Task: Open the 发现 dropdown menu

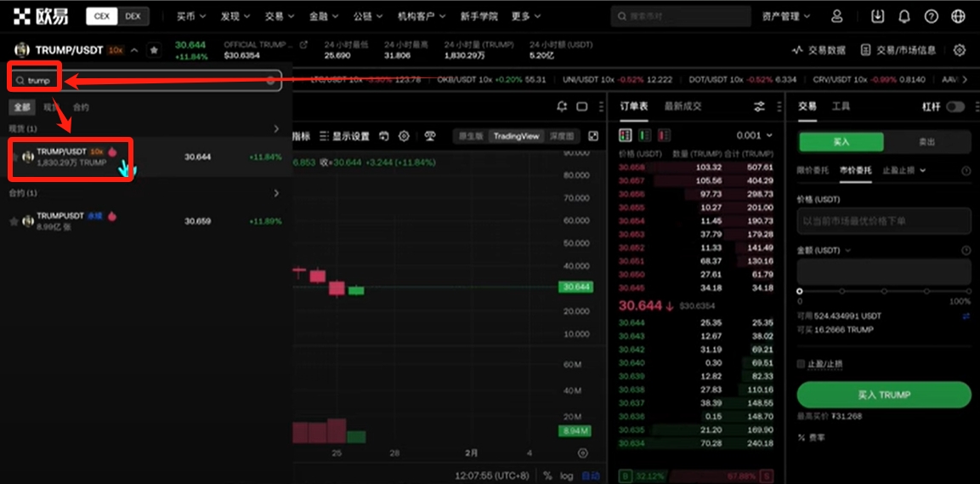Action: click(x=235, y=16)
